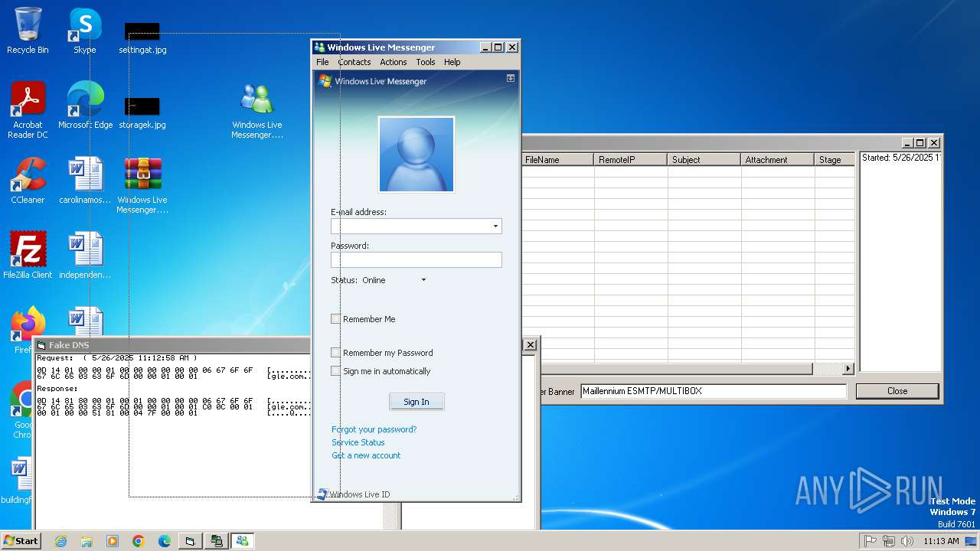The width and height of the screenshot is (980, 551).
Task: Open CCleaner desktop shortcut
Action: pyautogui.click(x=28, y=181)
